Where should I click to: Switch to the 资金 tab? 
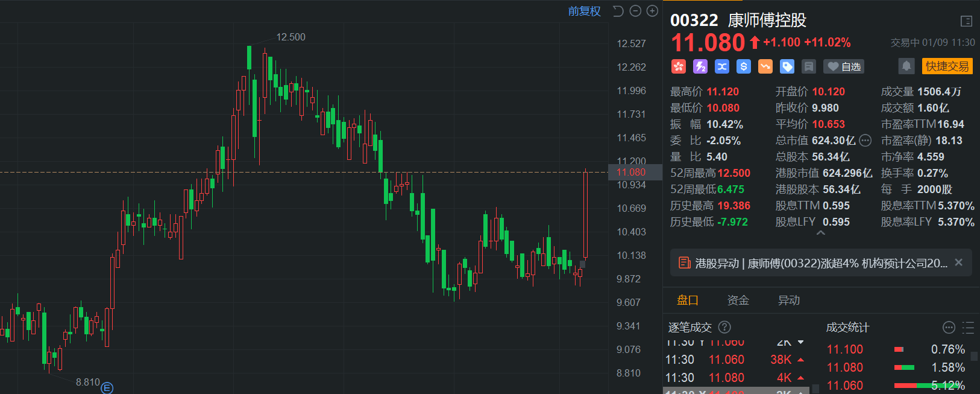[x=738, y=300]
